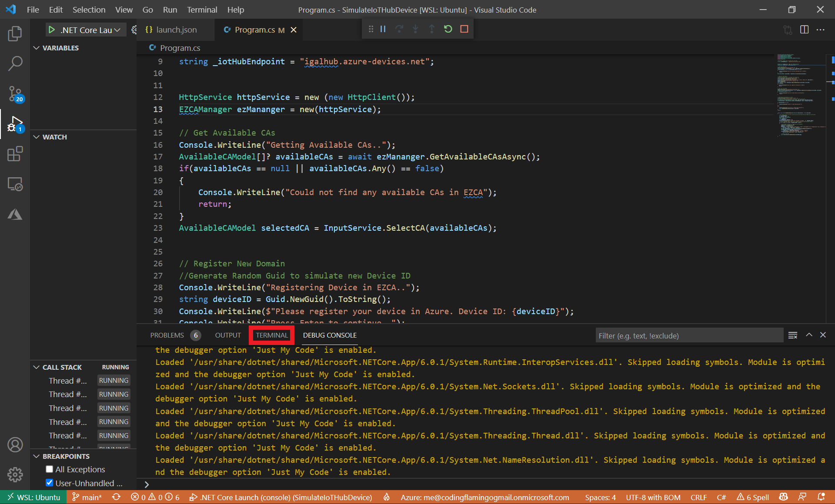The height and width of the screenshot is (504, 835).
Task: Restart the debug session
Action: (448, 29)
